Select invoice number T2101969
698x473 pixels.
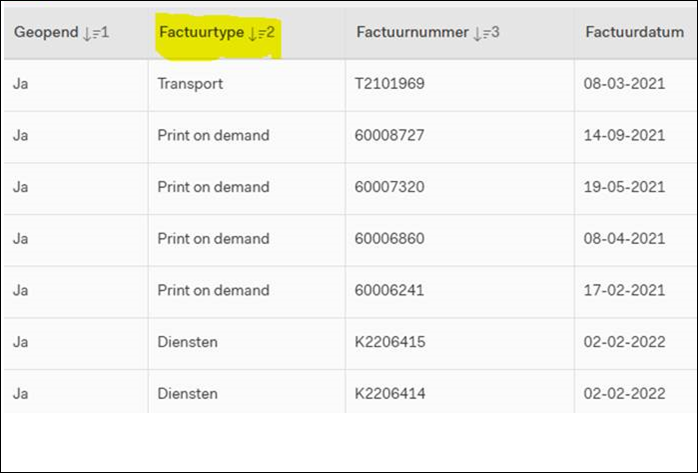pos(390,84)
